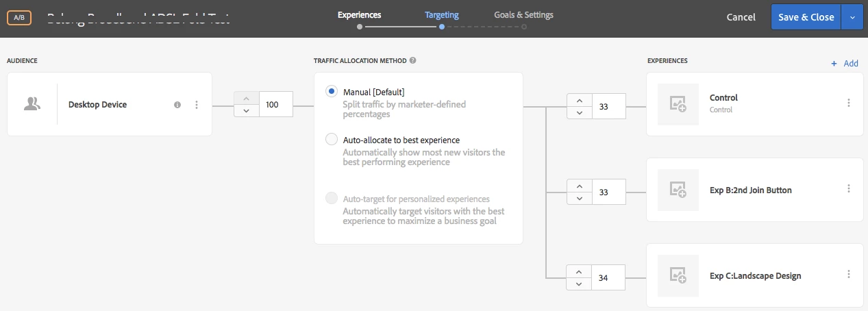The image size is (868, 311).
Task: Click the Control experience image placeholder
Action: coord(678,103)
